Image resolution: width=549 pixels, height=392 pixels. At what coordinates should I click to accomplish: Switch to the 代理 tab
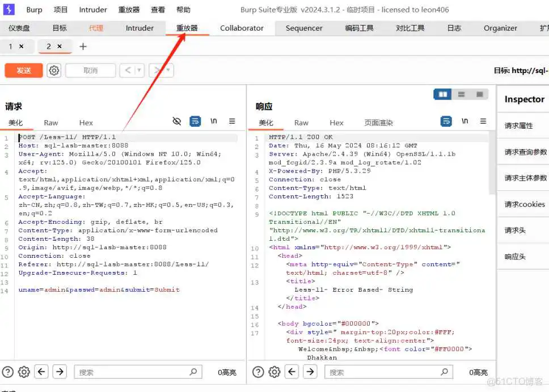96,28
